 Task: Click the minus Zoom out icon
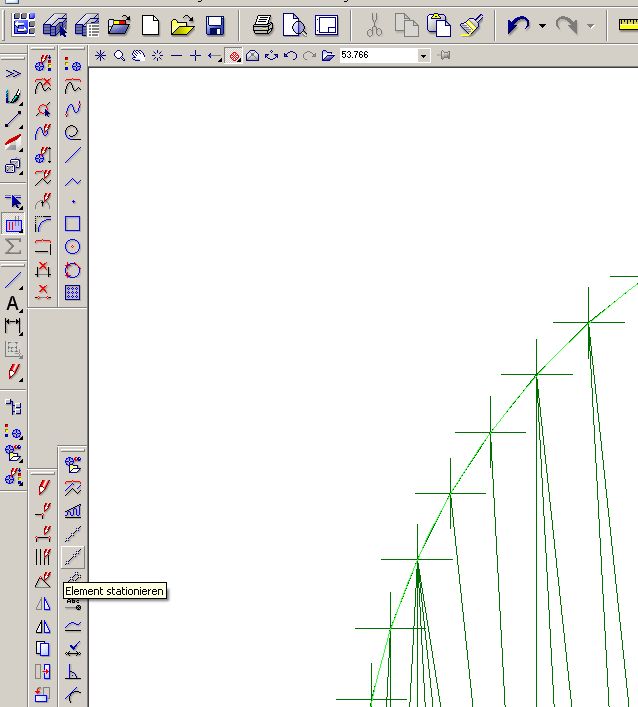(x=177, y=55)
